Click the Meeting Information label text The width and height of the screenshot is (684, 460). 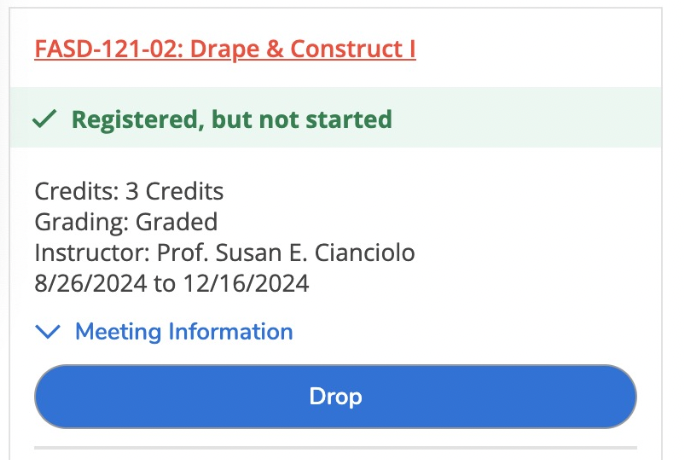[x=184, y=331]
